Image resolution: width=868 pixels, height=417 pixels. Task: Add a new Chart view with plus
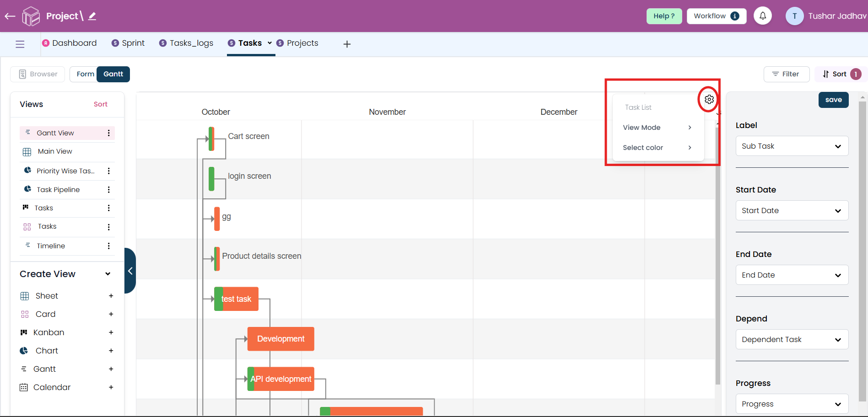[111, 351]
